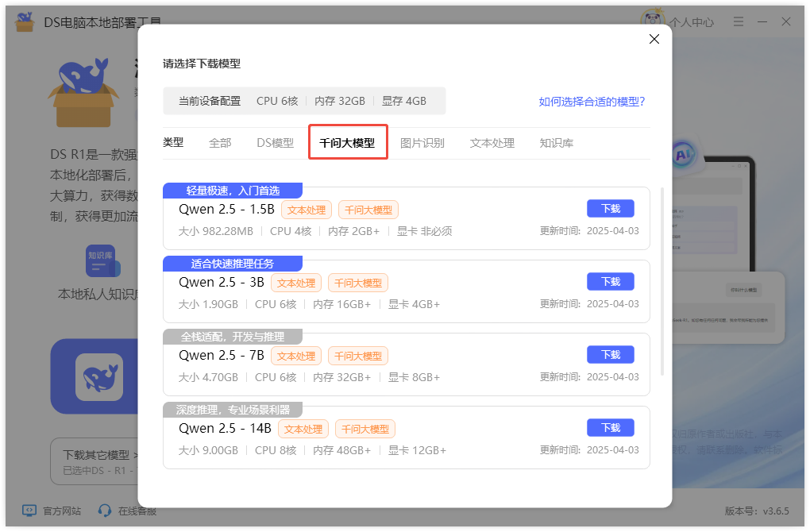Image resolution: width=810 pixels, height=532 pixels.
Task: Click the Qwen 2.5 - 14B title
Action: pyautogui.click(x=225, y=429)
